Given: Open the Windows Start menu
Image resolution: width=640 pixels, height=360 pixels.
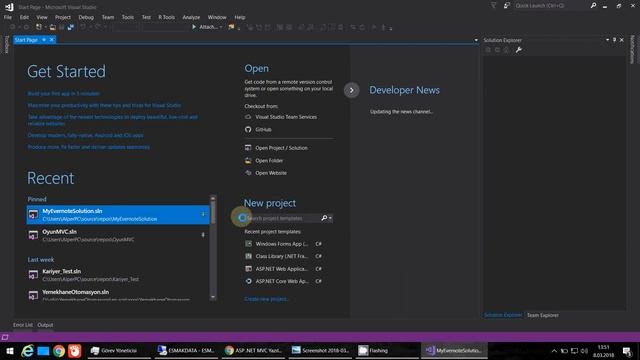Looking at the screenshot, I should coord(10,351).
